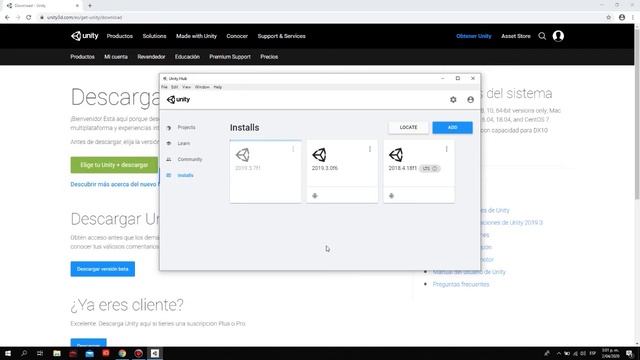Open Projects section in Unity Hub sidebar
This screenshot has width=640, height=360.
pyautogui.click(x=187, y=127)
